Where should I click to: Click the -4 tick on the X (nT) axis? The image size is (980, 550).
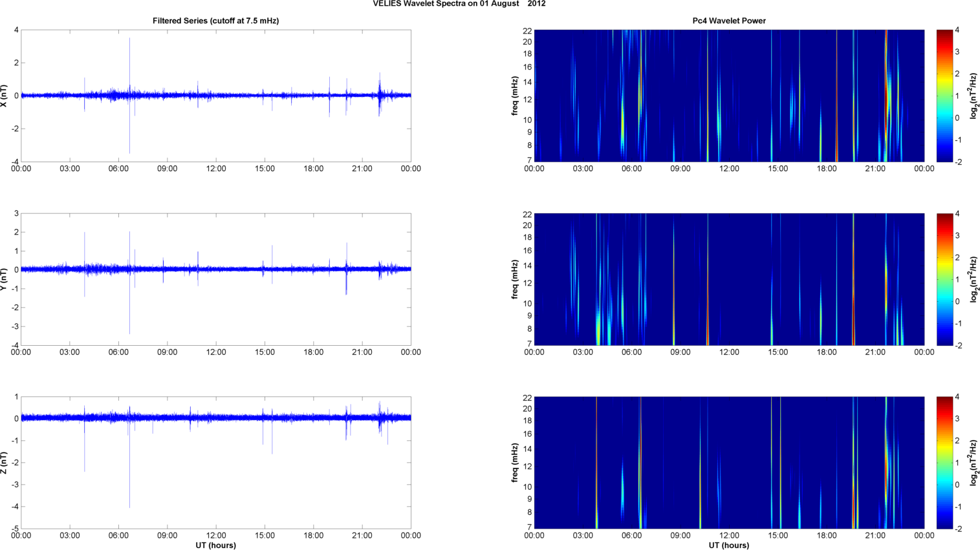pyautogui.click(x=15, y=162)
